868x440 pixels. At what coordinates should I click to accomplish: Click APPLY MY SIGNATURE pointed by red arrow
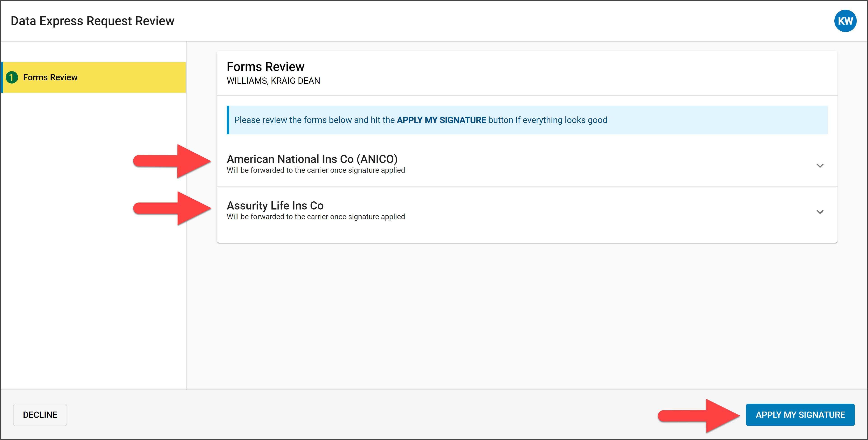click(800, 415)
